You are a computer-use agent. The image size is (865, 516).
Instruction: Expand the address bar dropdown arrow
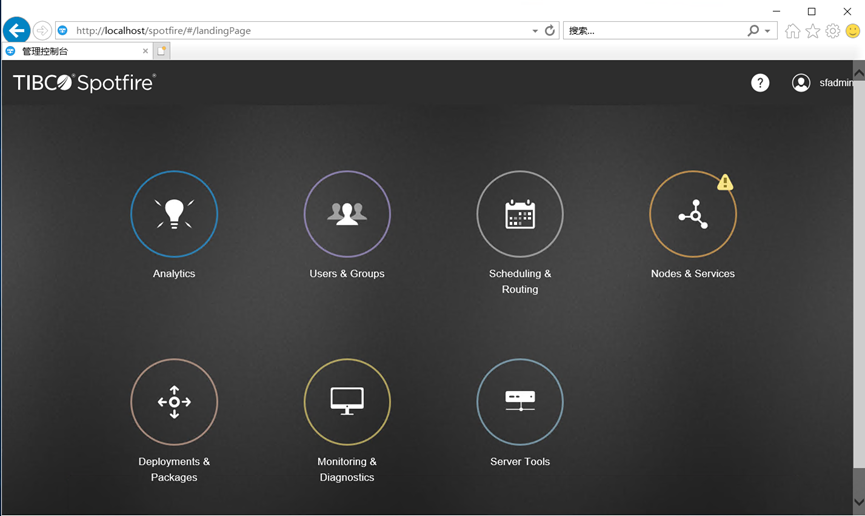(x=535, y=31)
